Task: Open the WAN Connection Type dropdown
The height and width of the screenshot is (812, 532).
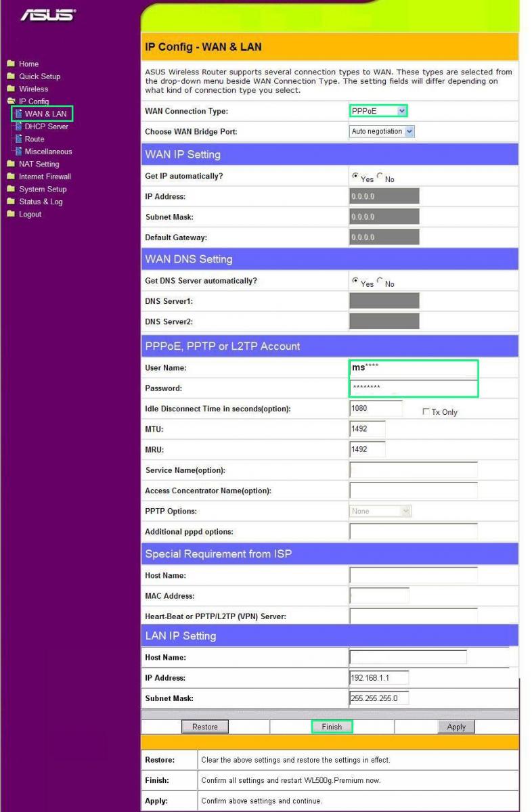Action: pyautogui.click(x=378, y=111)
